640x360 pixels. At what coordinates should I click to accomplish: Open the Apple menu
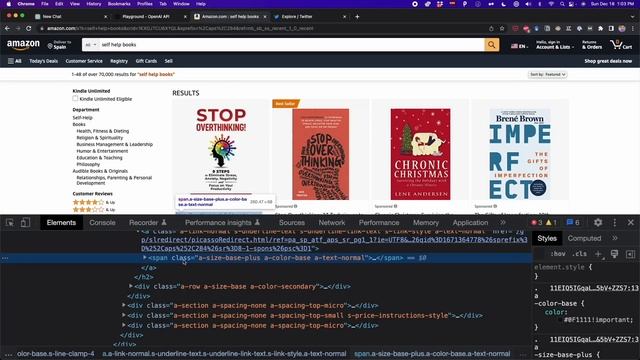pos(8,4)
